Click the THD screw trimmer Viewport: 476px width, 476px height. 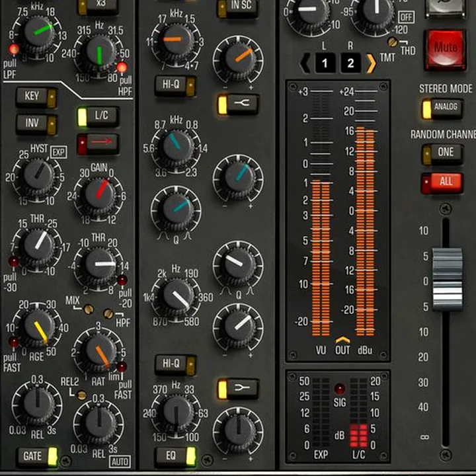pos(393,42)
